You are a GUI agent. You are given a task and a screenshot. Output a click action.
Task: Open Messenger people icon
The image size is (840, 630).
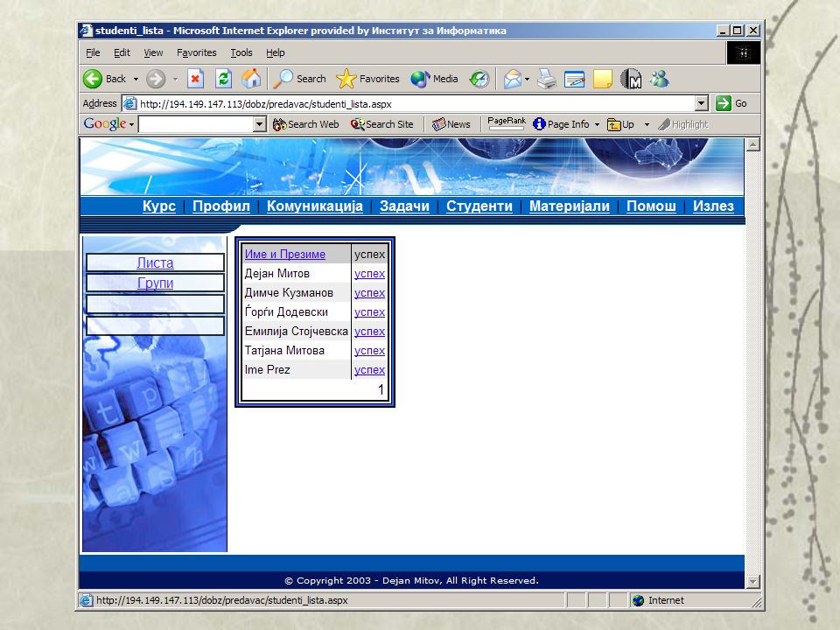click(659, 79)
